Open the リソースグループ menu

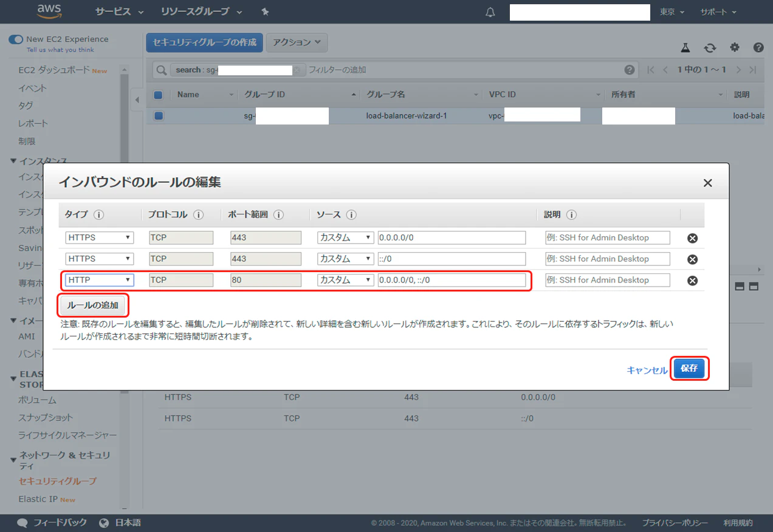[201, 12]
